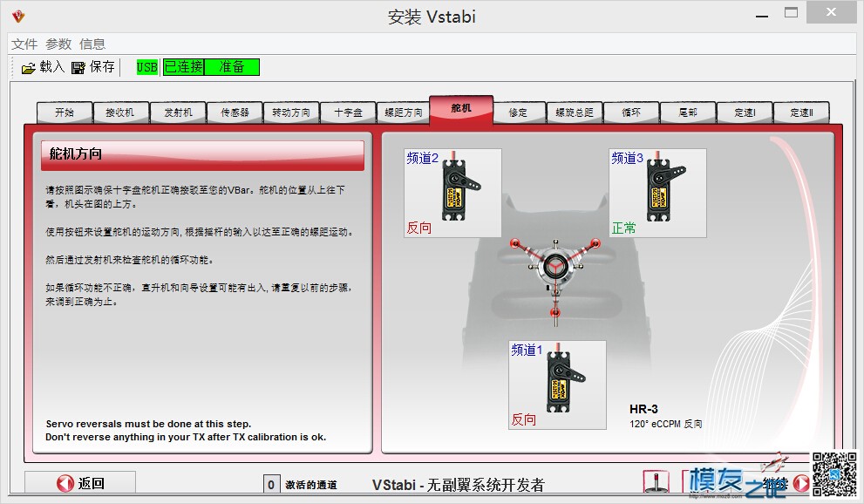Click the green USB status indicator
Viewport: 864px width, 504px height.
click(147, 67)
